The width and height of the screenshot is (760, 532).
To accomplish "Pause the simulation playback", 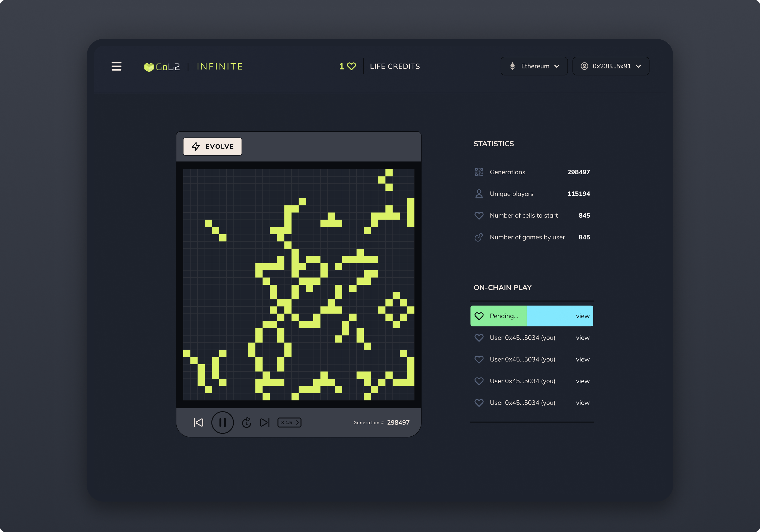I will tap(223, 422).
